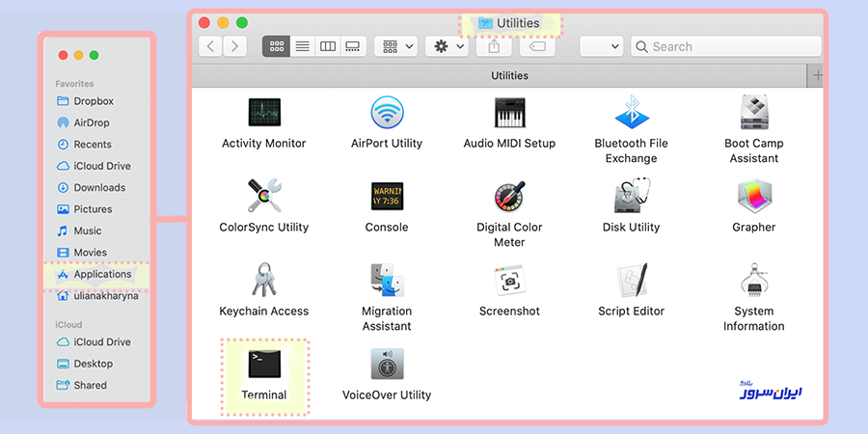Launch AirPort Utility icon
The image size is (868, 434).
(x=387, y=113)
